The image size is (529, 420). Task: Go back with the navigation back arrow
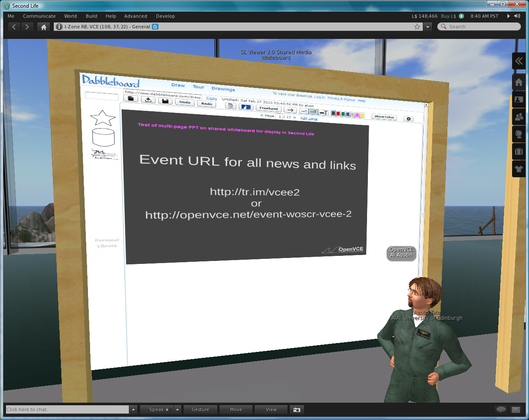click(x=14, y=27)
